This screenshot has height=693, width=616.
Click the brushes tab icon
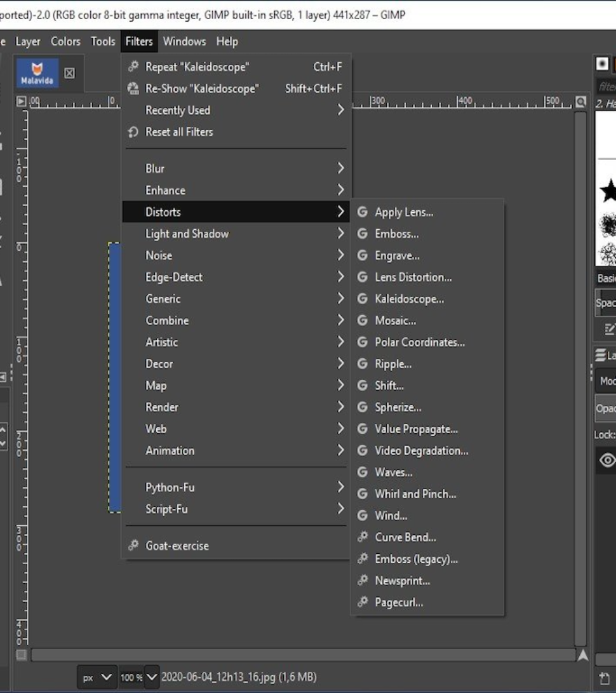click(x=602, y=64)
